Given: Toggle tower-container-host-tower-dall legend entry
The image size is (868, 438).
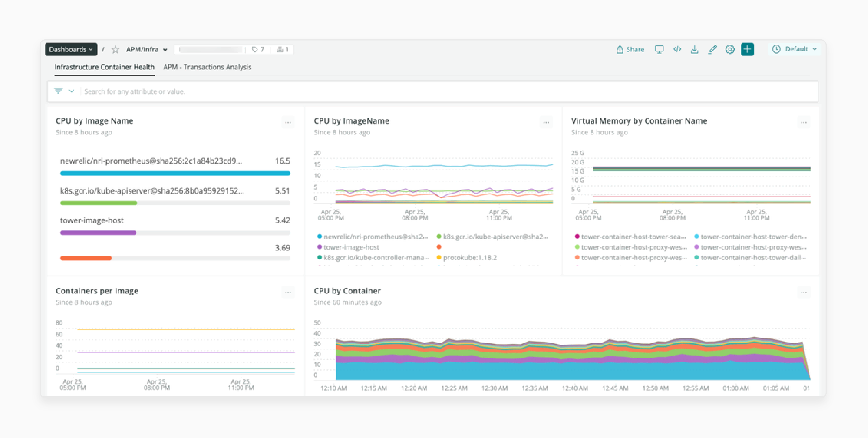Looking at the screenshot, I should click(750, 257).
